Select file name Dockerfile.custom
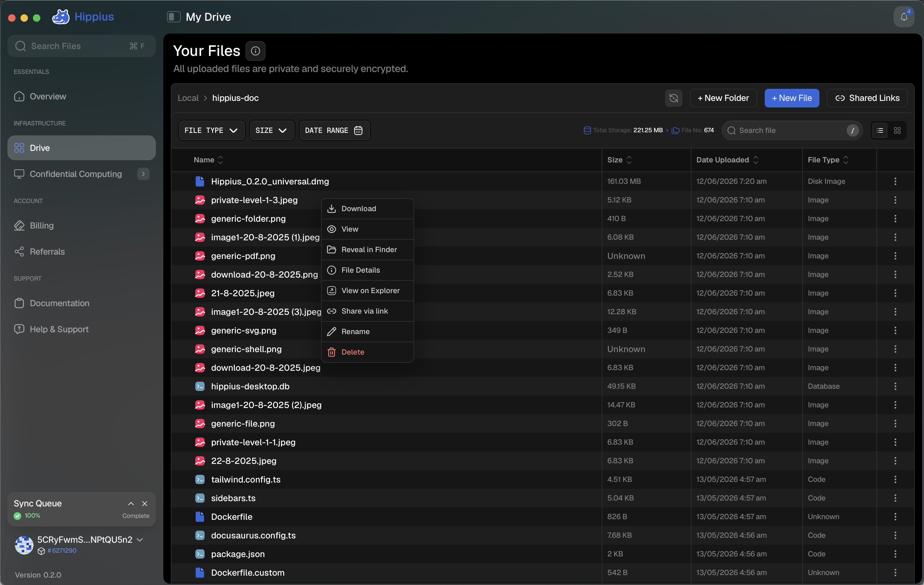 (248, 573)
